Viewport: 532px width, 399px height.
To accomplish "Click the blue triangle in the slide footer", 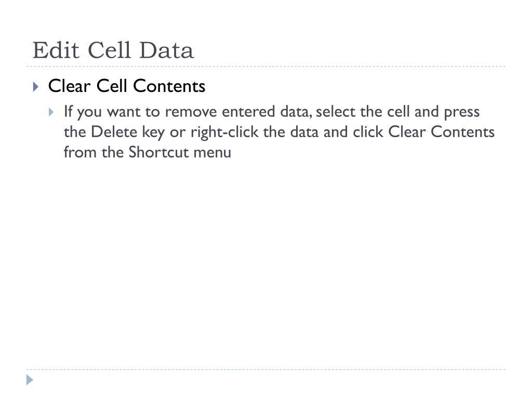I will (x=30, y=380).
